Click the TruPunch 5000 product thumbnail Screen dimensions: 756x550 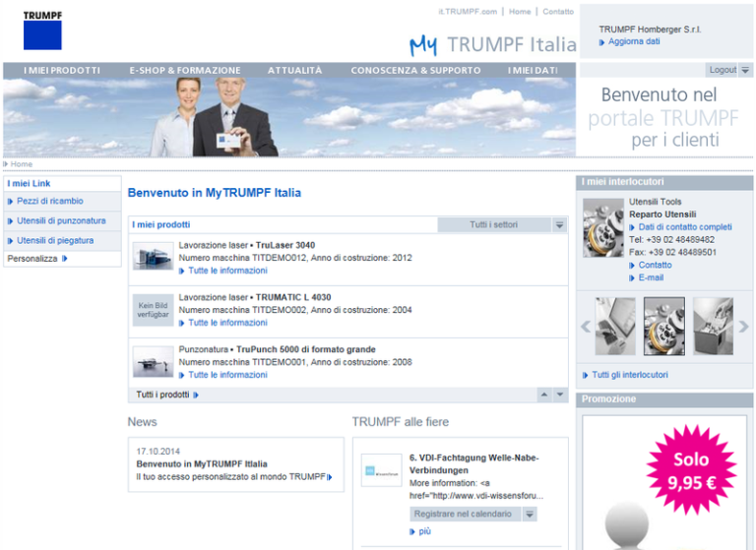[x=154, y=361]
